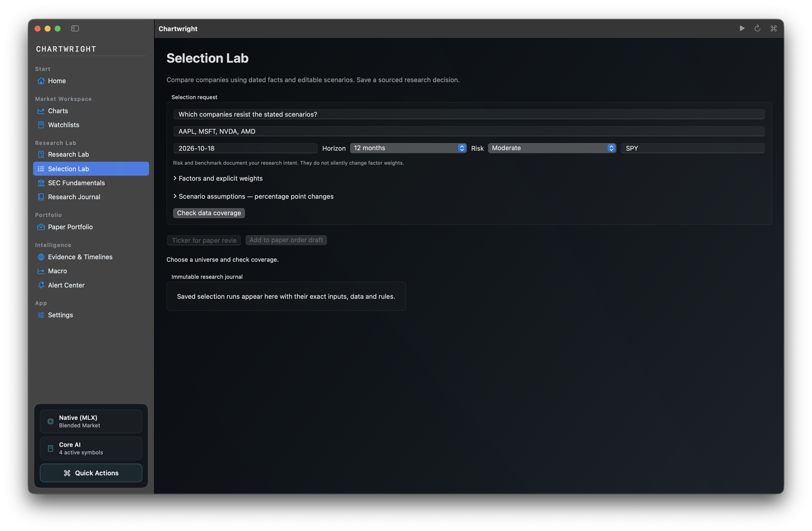This screenshot has height=531, width=812.
Task: Click the Research Journal book icon
Action: click(x=41, y=197)
